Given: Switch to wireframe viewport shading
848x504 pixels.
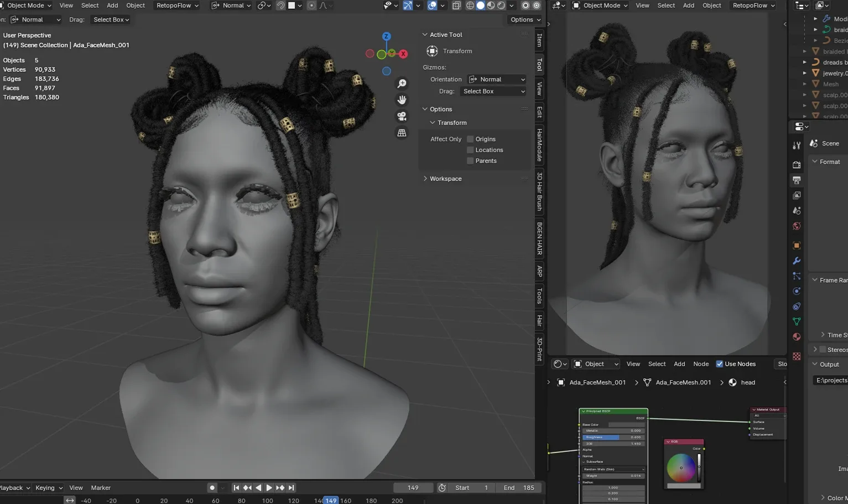Looking at the screenshot, I should point(470,6).
